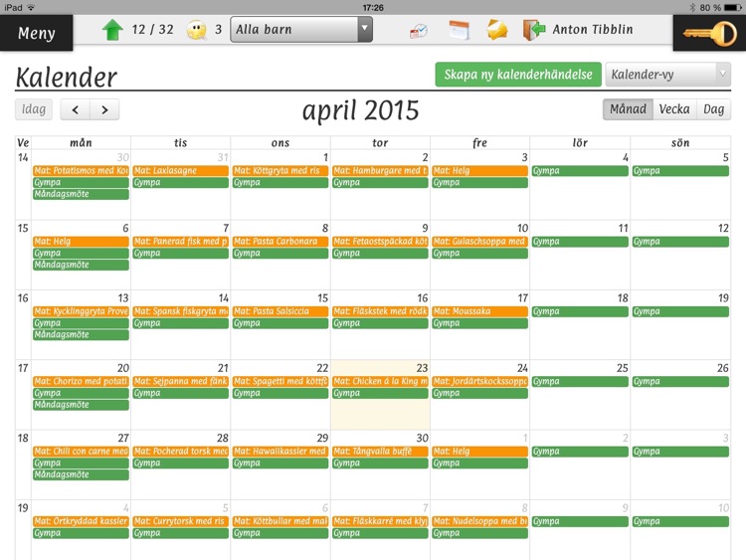This screenshot has height=560, width=746.
Task: Open Mat: Spansk fiskgryta event
Action: (x=181, y=311)
